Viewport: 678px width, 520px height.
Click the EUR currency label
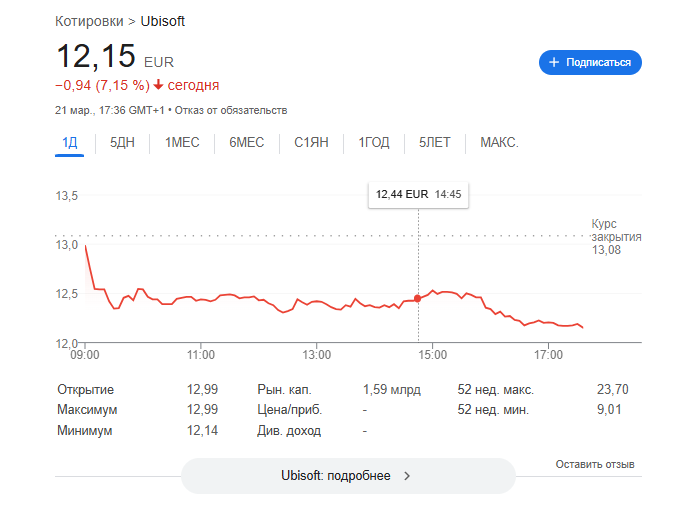click(x=159, y=63)
